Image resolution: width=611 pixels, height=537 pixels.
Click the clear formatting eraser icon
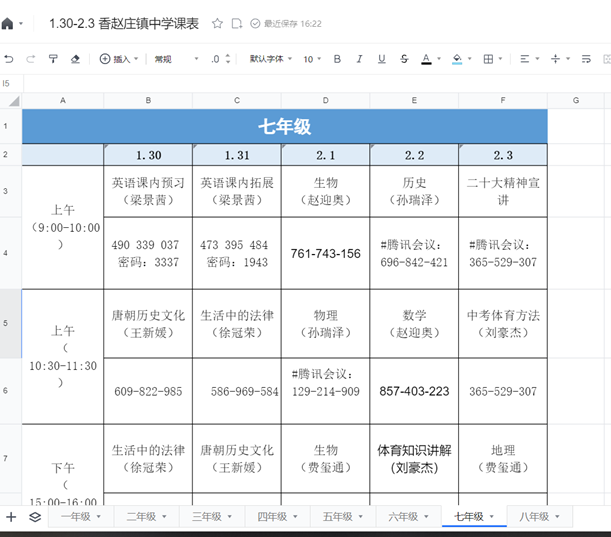(75, 59)
